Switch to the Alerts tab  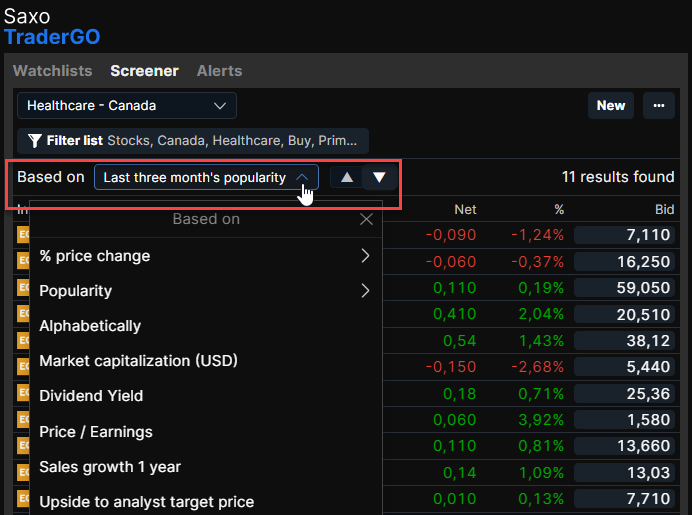click(219, 71)
